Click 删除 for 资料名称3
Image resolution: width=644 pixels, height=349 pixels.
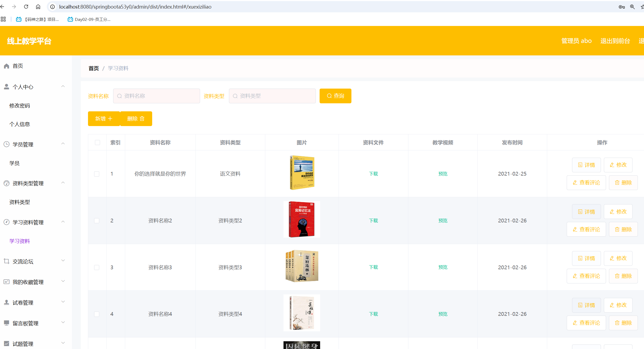[623, 276]
